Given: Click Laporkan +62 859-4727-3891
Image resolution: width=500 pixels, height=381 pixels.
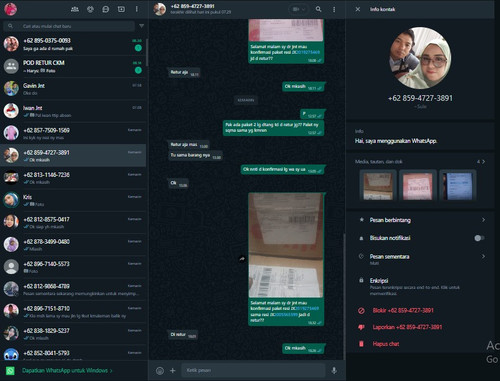Looking at the screenshot, I should (407, 327).
